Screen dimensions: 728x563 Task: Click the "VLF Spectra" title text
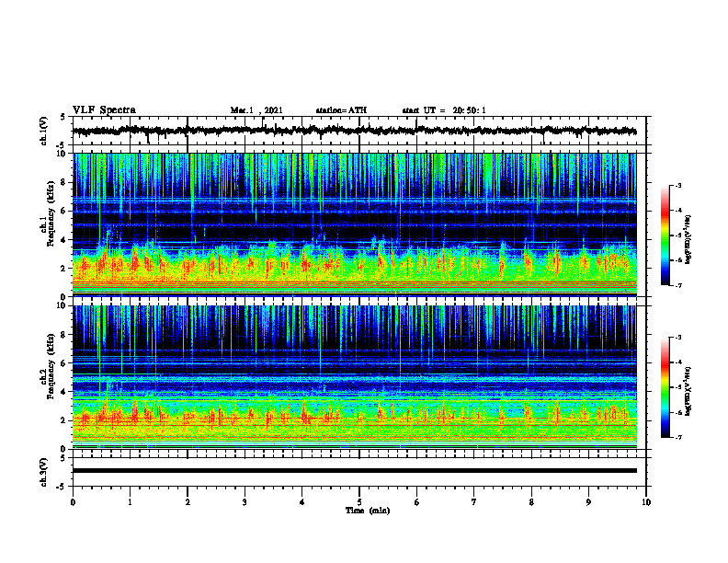[x=104, y=110]
